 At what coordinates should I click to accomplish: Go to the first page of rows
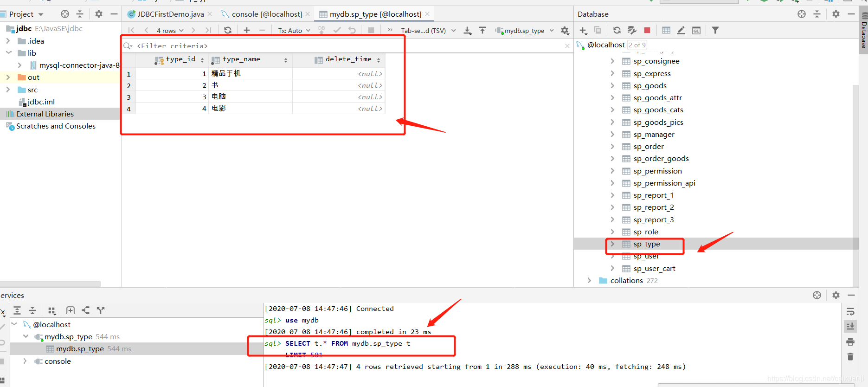coord(131,30)
